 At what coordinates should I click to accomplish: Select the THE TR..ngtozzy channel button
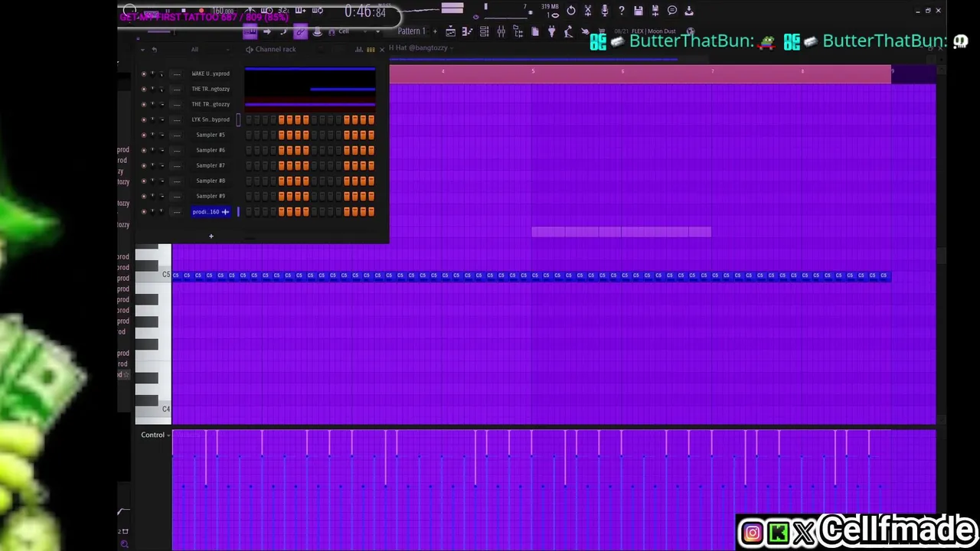(211, 89)
